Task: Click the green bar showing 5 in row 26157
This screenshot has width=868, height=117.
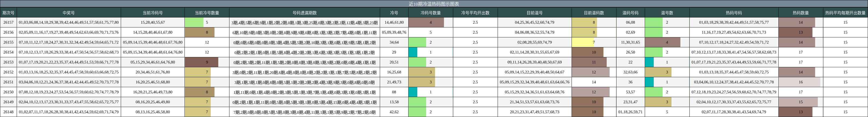Action: point(194,22)
